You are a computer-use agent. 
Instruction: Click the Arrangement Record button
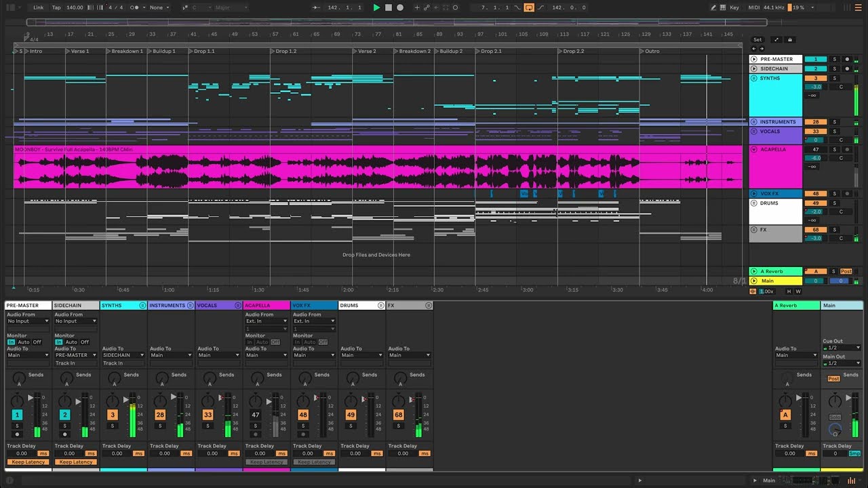(400, 7)
